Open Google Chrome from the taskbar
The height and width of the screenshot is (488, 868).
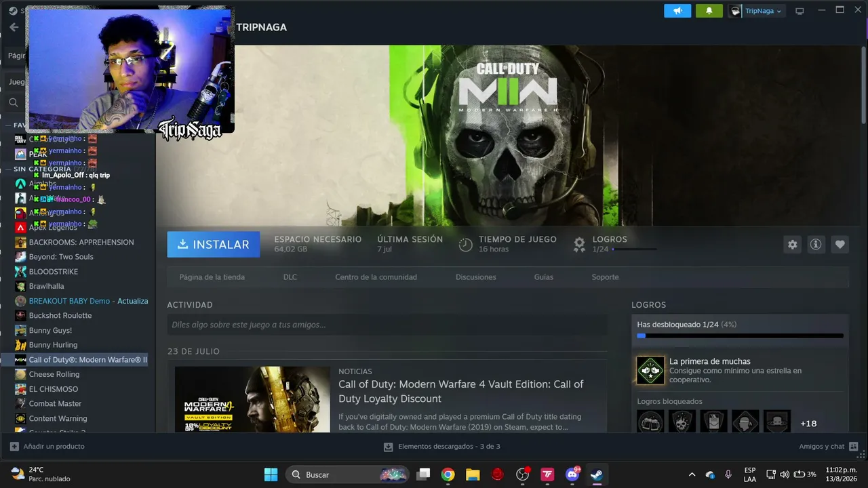click(448, 474)
